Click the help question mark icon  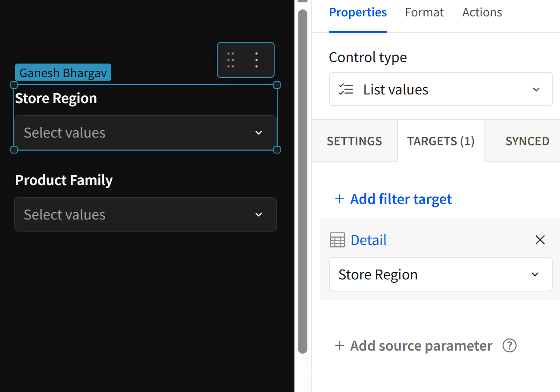(x=510, y=345)
